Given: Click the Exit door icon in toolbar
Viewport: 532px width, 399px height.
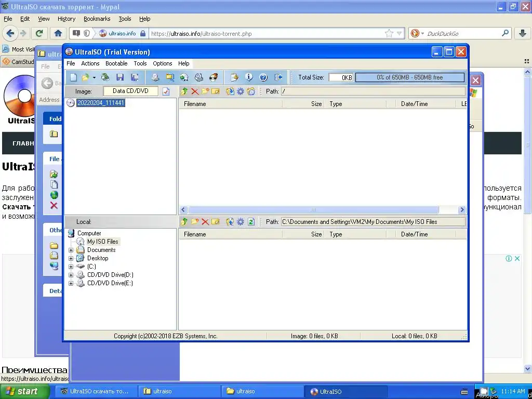Looking at the screenshot, I should (x=278, y=77).
